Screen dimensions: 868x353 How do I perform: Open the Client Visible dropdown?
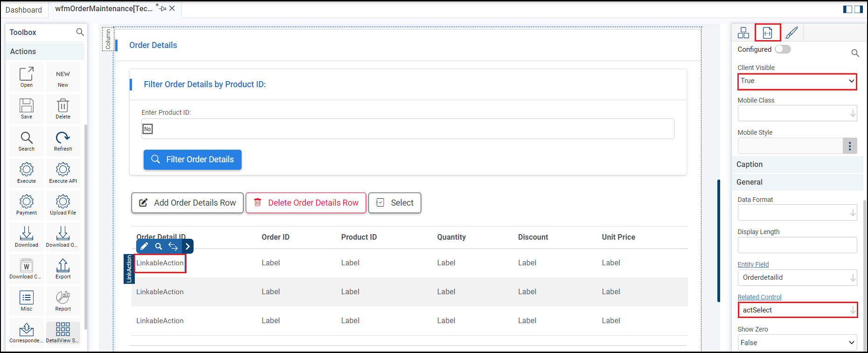point(797,81)
